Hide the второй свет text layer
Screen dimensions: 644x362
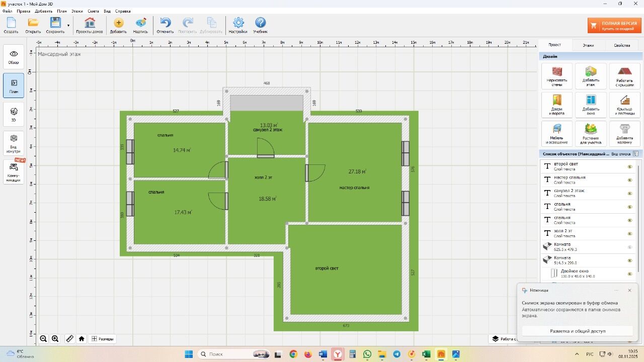coord(629,166)
